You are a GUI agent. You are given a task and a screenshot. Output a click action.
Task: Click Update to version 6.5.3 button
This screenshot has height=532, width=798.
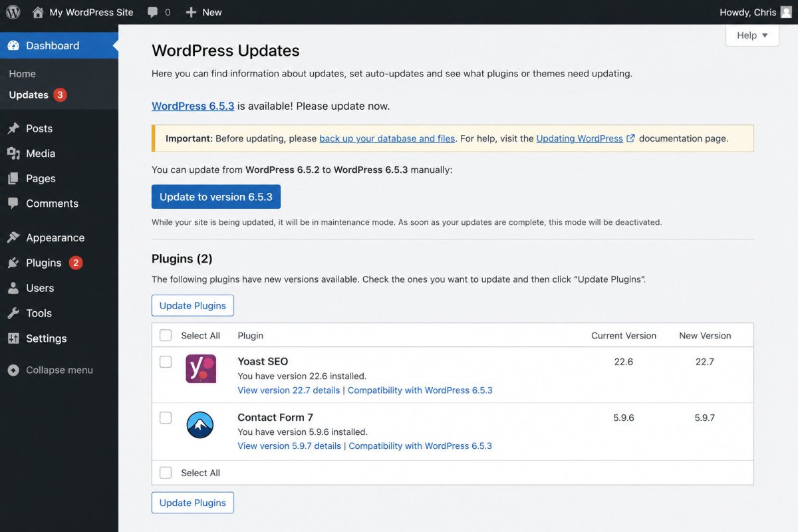point(216,197)
